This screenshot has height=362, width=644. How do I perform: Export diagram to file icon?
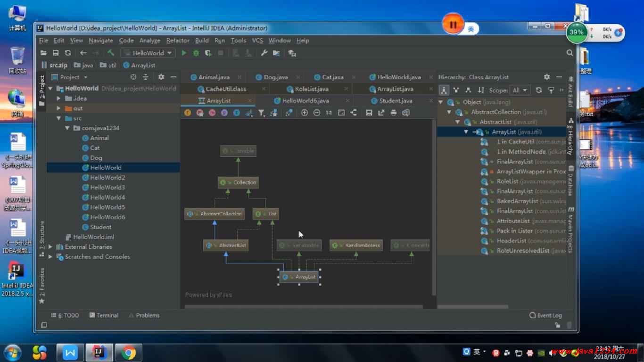381,113
